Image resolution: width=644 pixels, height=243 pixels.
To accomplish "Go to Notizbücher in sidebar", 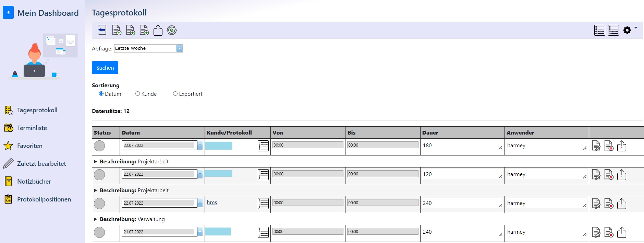I will click(x=34, y=182).
